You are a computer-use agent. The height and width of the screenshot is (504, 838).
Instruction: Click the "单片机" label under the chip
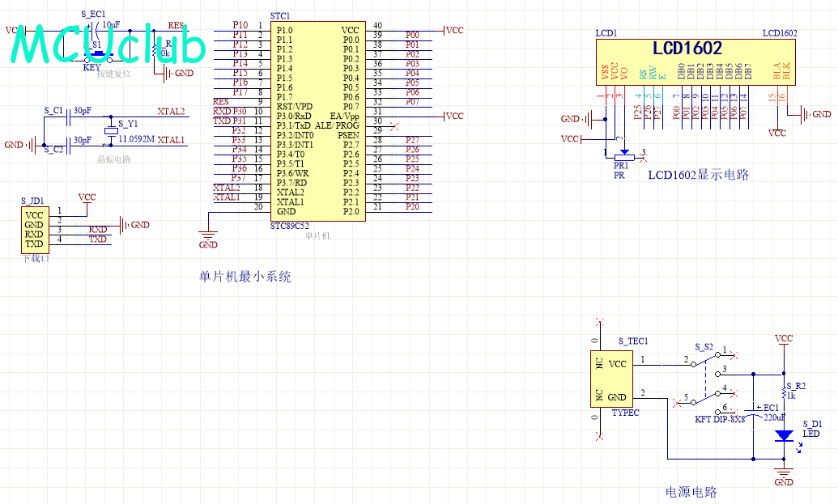point(318,235)
